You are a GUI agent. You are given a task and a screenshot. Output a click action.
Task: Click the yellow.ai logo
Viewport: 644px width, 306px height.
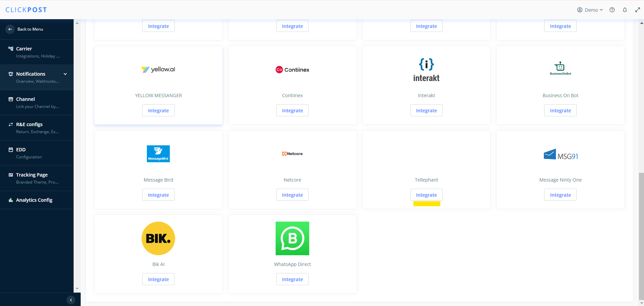tap(158, 69)
